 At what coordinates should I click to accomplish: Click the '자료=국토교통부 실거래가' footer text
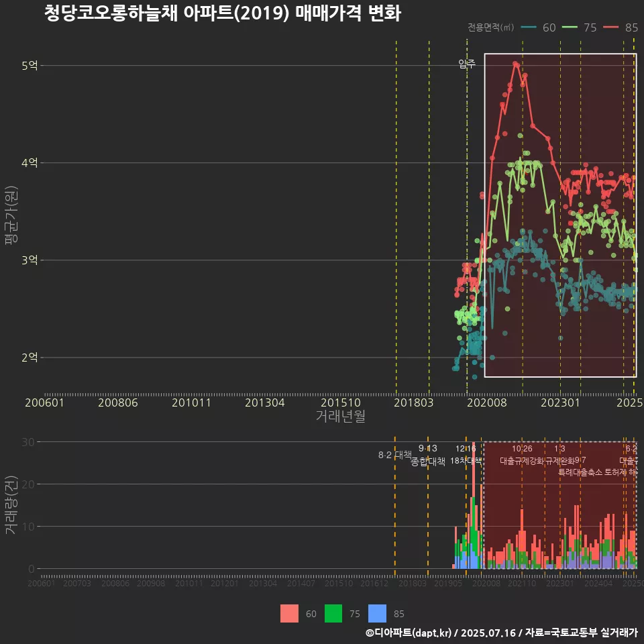pos(581,633)
